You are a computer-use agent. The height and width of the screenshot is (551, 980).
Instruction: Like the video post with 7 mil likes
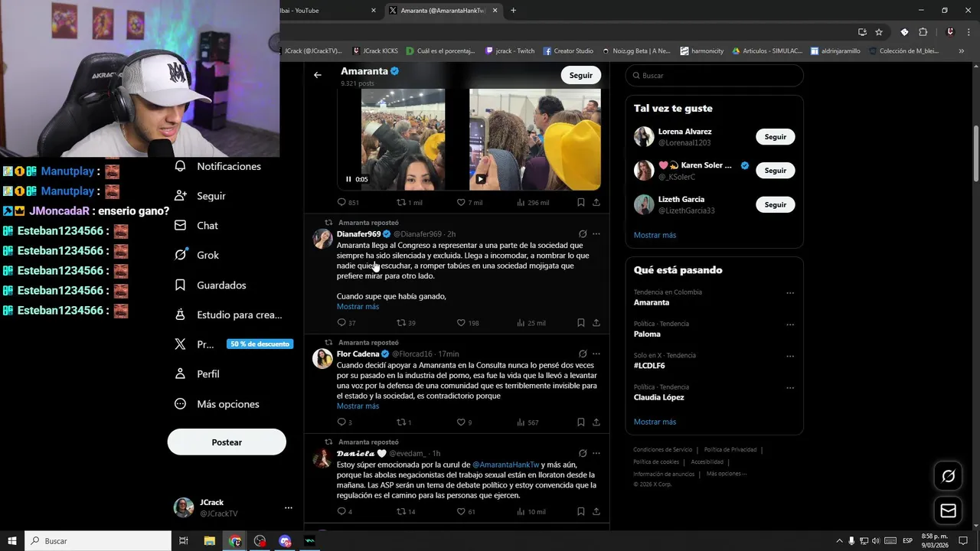coord(469,202)
